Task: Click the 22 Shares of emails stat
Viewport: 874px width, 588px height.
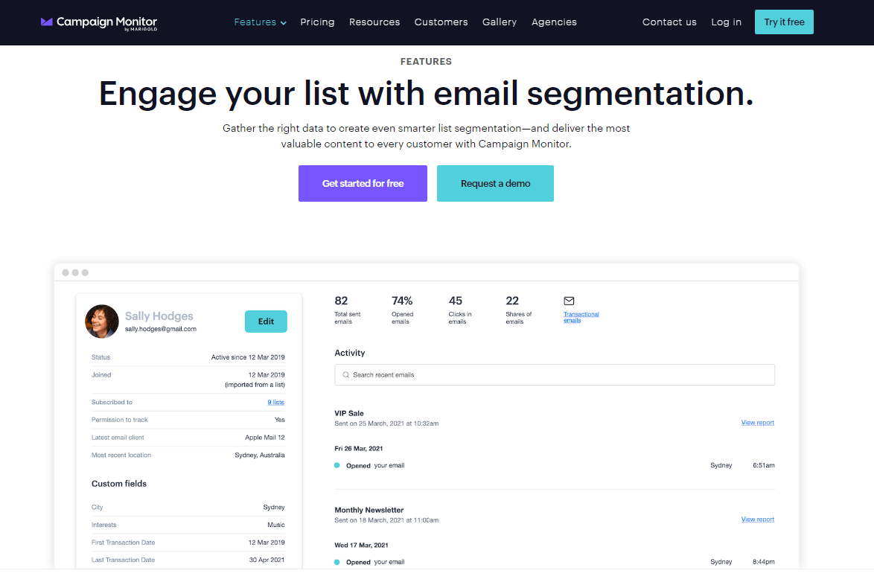Action: point(519,310)
